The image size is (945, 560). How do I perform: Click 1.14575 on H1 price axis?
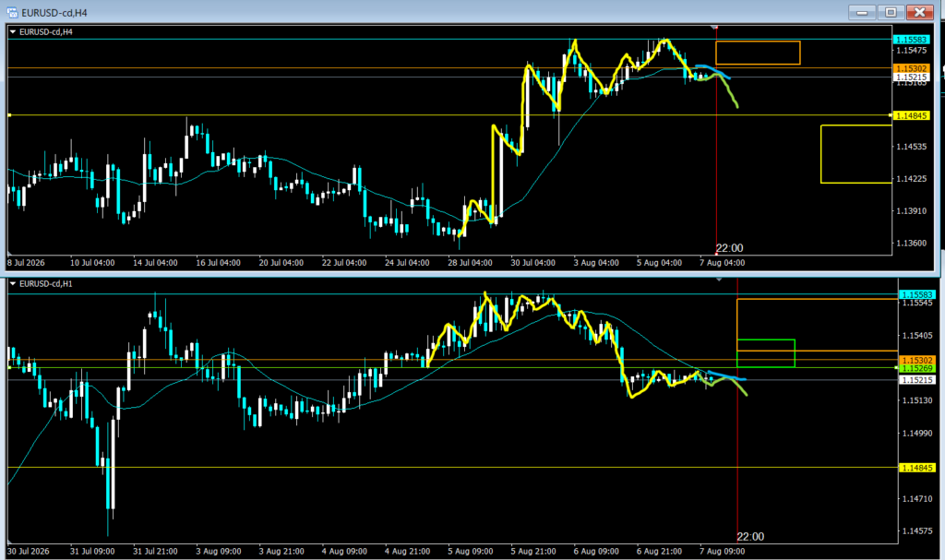click(x=916, y=531)
